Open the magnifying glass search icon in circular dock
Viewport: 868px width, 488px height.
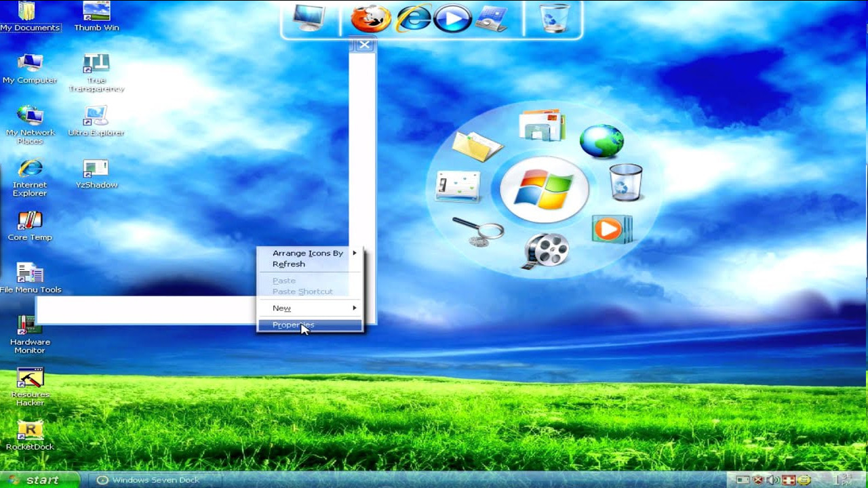479,232
